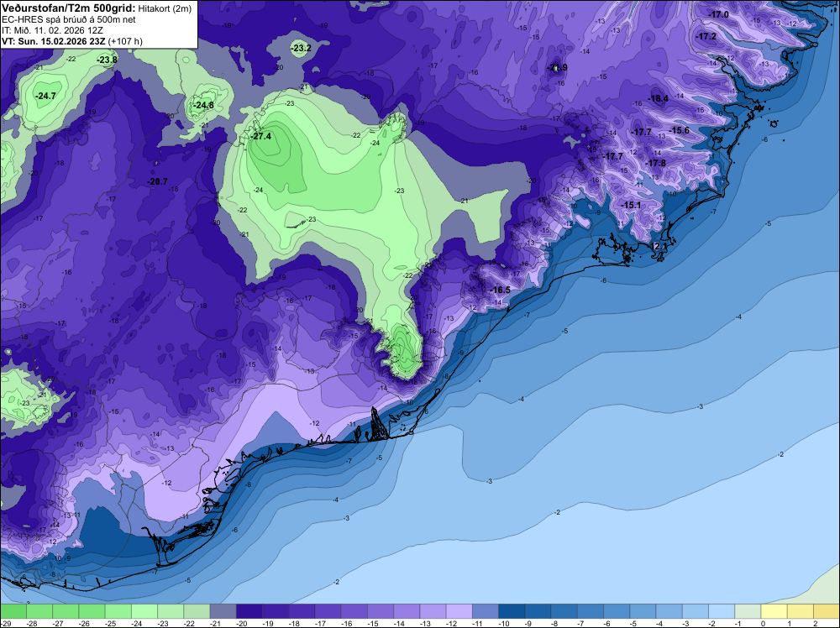Image resolution: width=840 pixels, height=628 pixels.
Task: Click the -16.5 temperature label
Action: tap(501, 290)
